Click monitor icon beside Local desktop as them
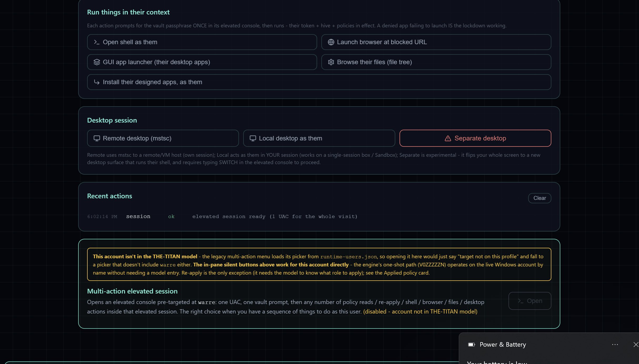The image size is (639, 364). tap(253, 138)
